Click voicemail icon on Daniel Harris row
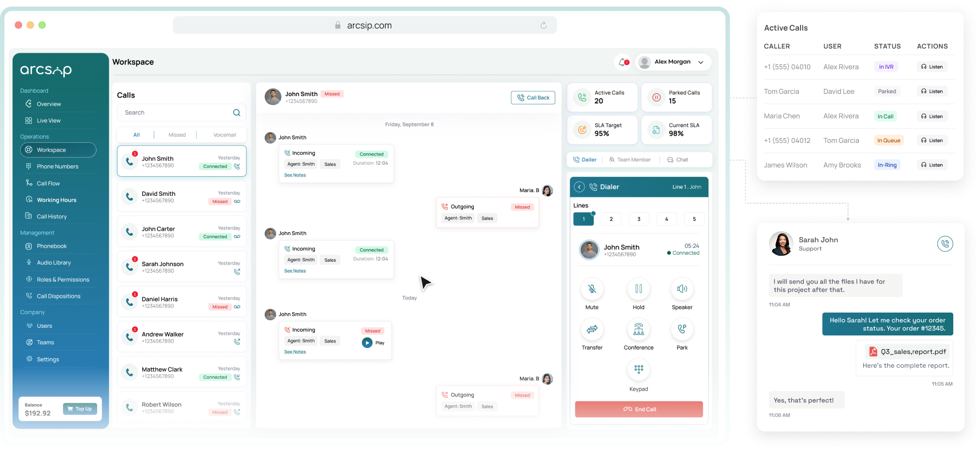Image resolution: width=980 pixels, height=450 pixels. point(237,307)
